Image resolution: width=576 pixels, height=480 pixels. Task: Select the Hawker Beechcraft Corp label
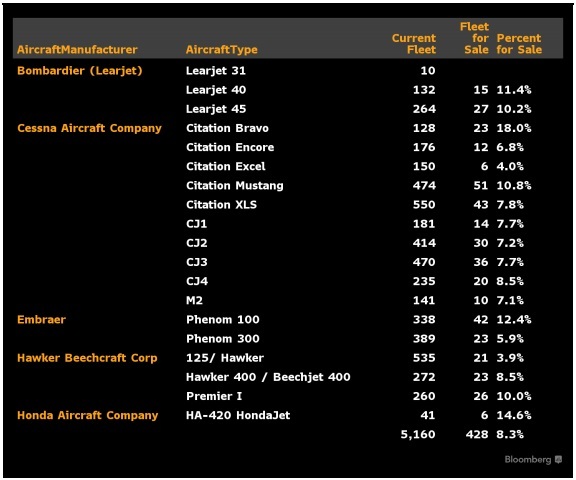87,358
